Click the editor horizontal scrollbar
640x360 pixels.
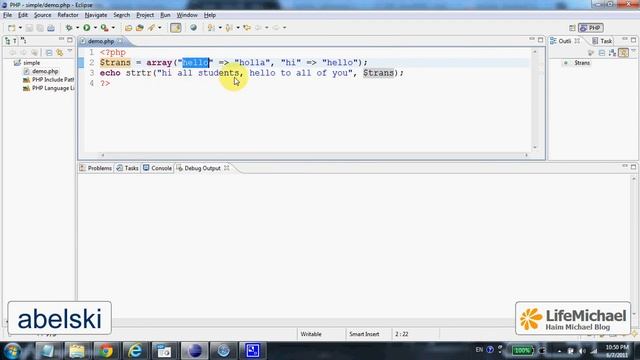click(x=314, y=155)
